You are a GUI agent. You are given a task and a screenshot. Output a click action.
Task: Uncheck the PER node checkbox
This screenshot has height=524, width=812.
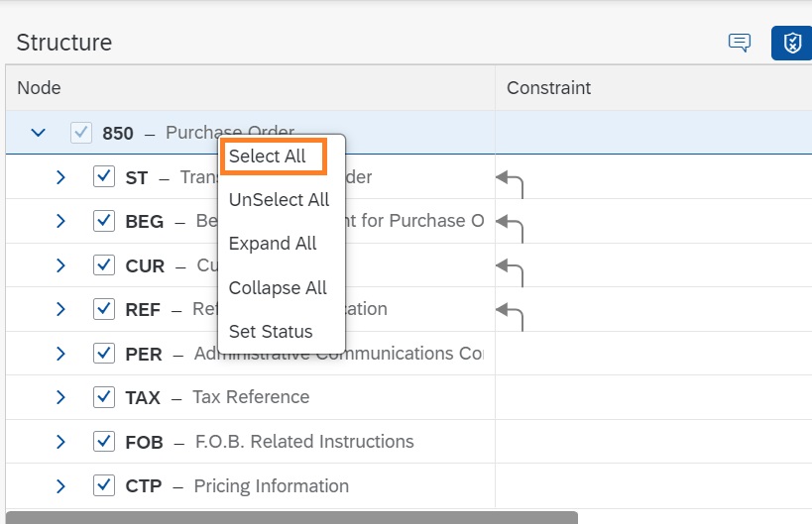tap(104, 354)
